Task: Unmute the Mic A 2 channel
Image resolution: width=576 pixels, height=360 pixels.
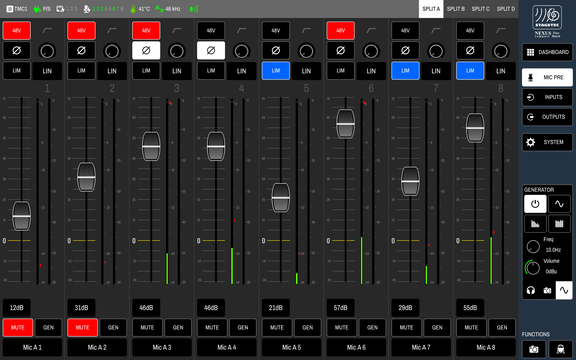Action: tap(82, 328)
